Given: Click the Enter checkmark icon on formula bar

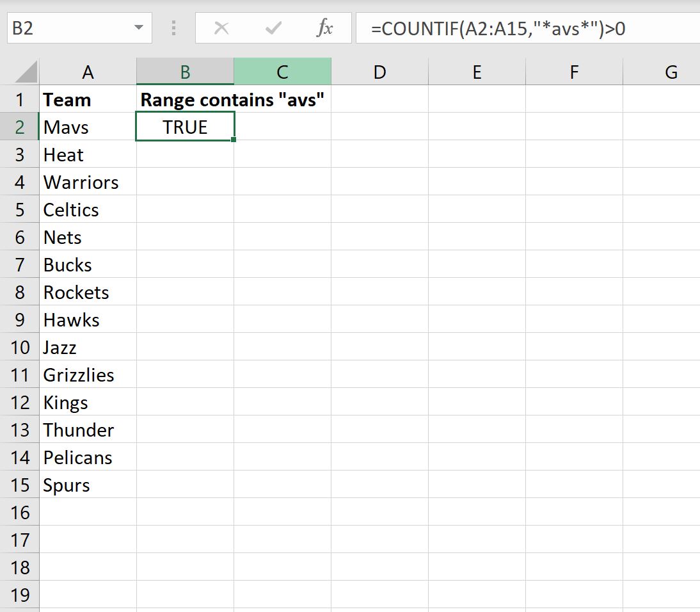Looking at the screenshot, I should (273, 28).
